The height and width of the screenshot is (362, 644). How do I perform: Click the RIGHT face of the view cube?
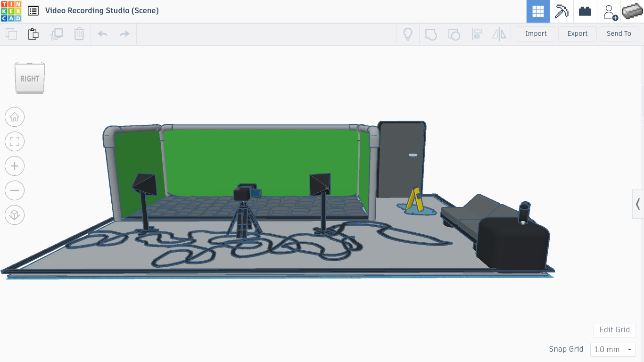[x=29, y=78]
